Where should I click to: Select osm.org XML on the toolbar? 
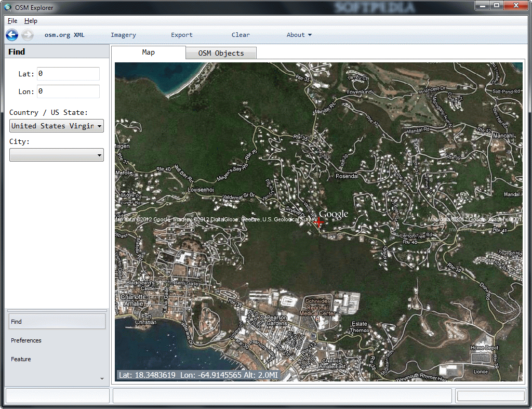point(64,35)
